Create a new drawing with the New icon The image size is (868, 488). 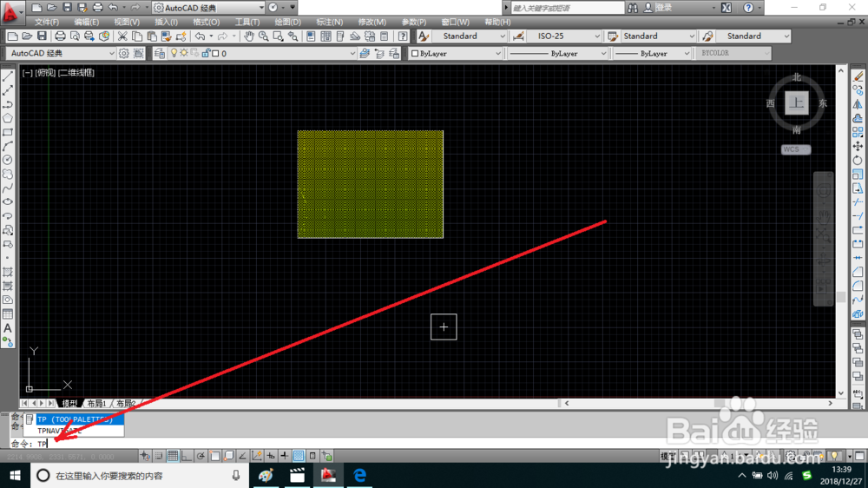[13, 36]
